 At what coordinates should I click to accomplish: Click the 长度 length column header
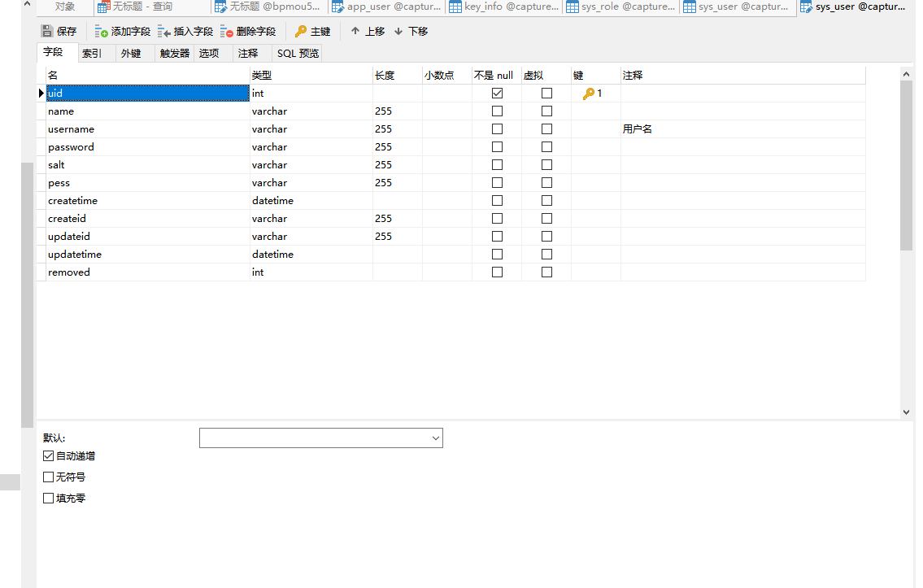pos(398,76)
